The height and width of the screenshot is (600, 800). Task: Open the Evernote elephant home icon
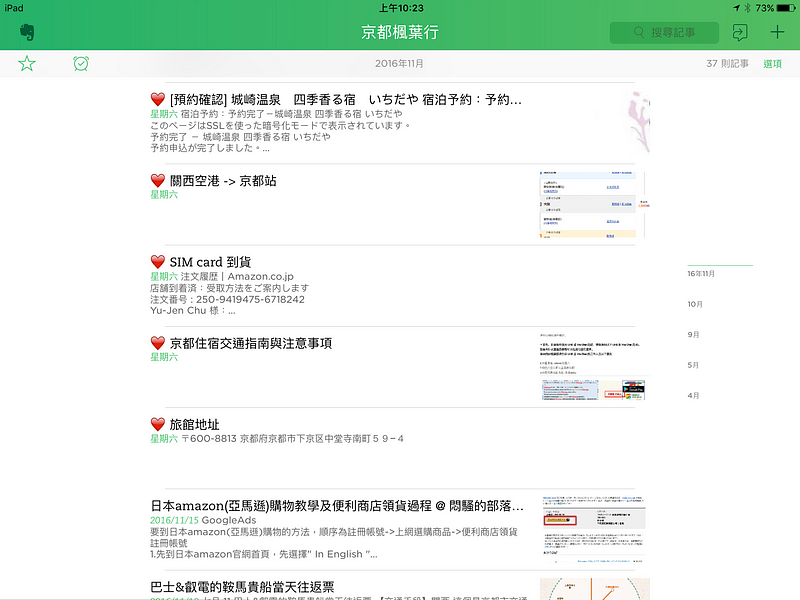coord(27,32)
